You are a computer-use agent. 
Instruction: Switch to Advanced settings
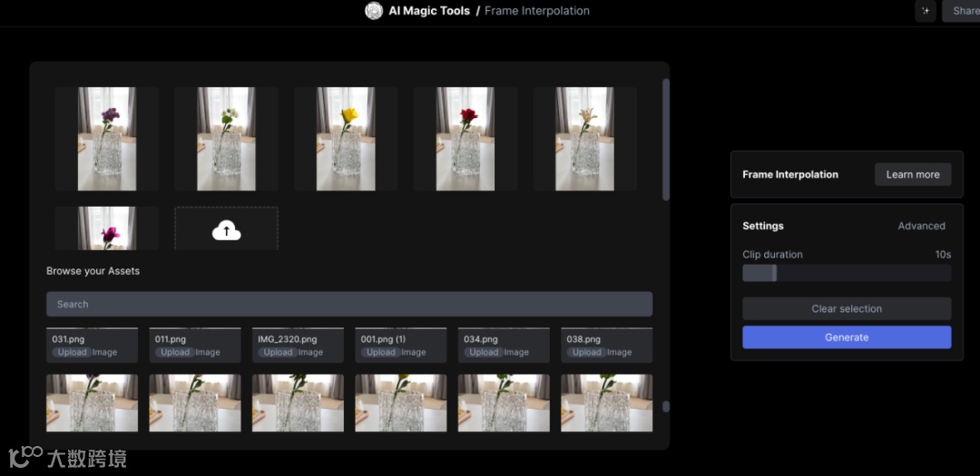[x=921, y=226]
